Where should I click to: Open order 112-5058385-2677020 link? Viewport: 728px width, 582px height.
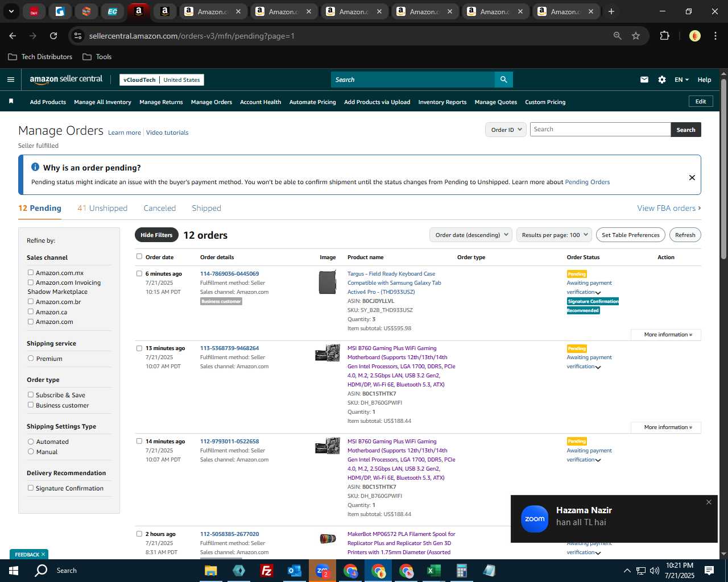(x=229, y=534)
